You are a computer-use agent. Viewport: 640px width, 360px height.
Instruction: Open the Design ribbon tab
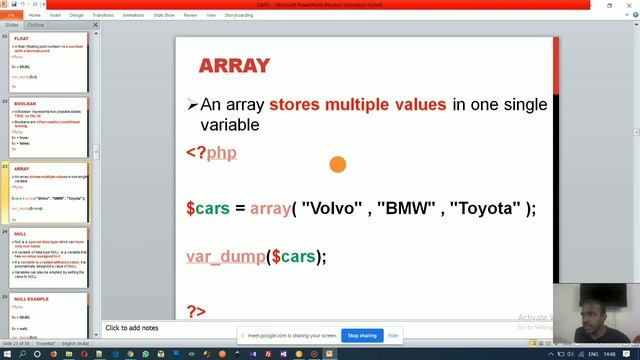coord(76,15)
